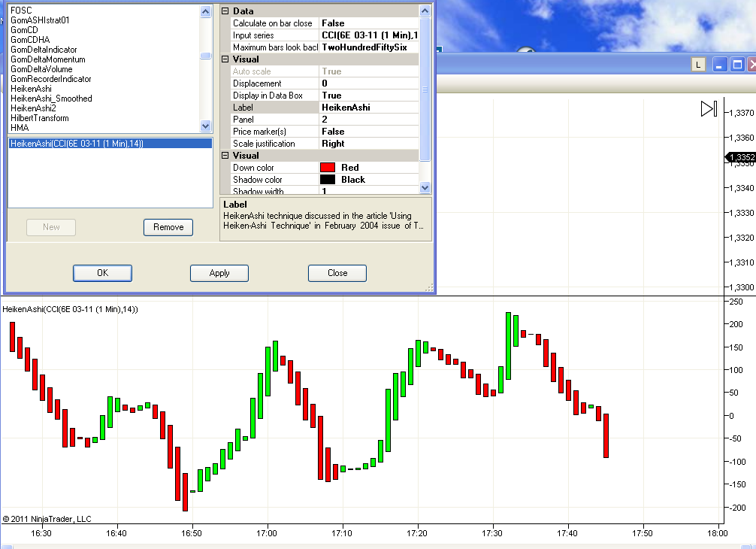The height and width of the screenshot is (549, 756).
Task: Select GomDeltaVolume in the list
Action: [x=41, y=69]
